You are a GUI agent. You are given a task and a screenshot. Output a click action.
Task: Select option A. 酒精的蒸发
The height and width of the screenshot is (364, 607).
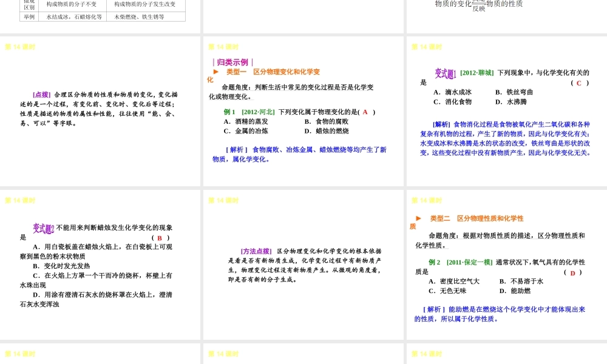pos(246,121)
